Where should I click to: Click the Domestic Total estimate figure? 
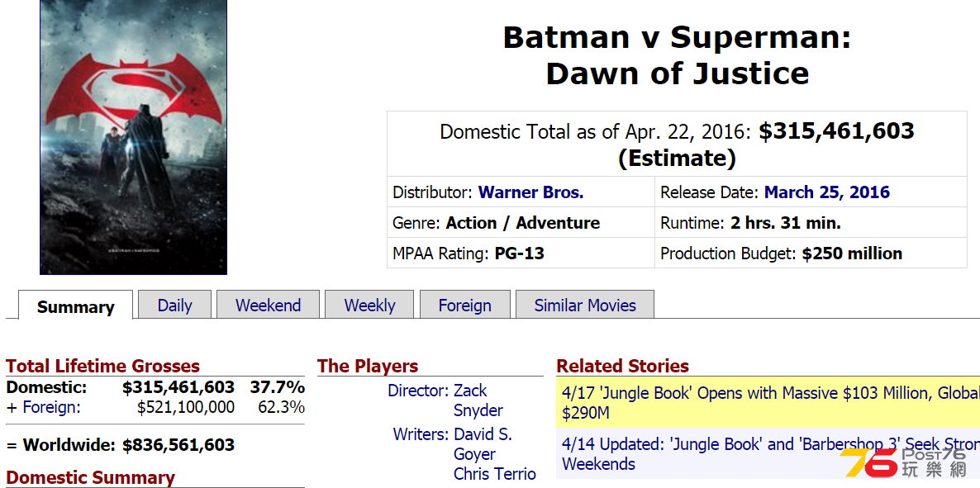point(837,130)
